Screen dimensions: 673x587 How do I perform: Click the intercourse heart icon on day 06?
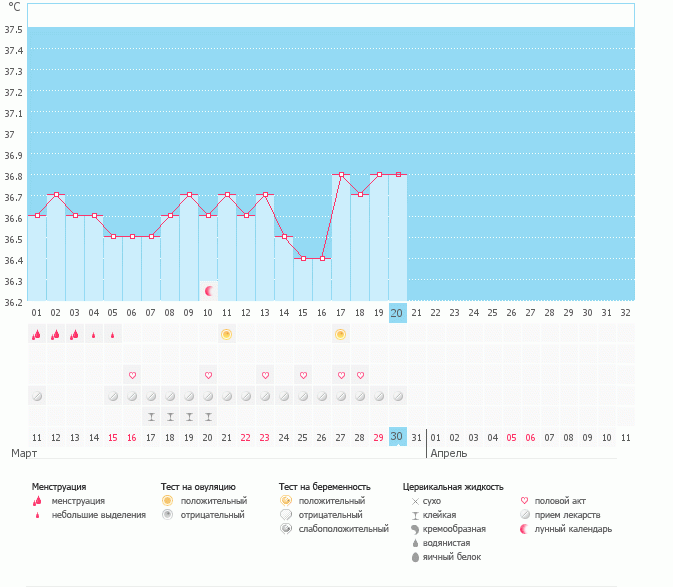[x=132, y=375]
